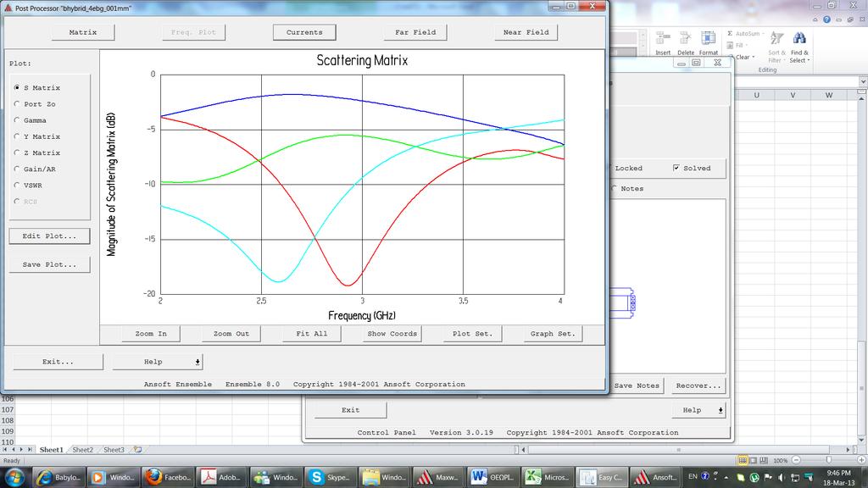868x488 pixels.
Task: Select the Gamma plot option
Action: (17, 120)
